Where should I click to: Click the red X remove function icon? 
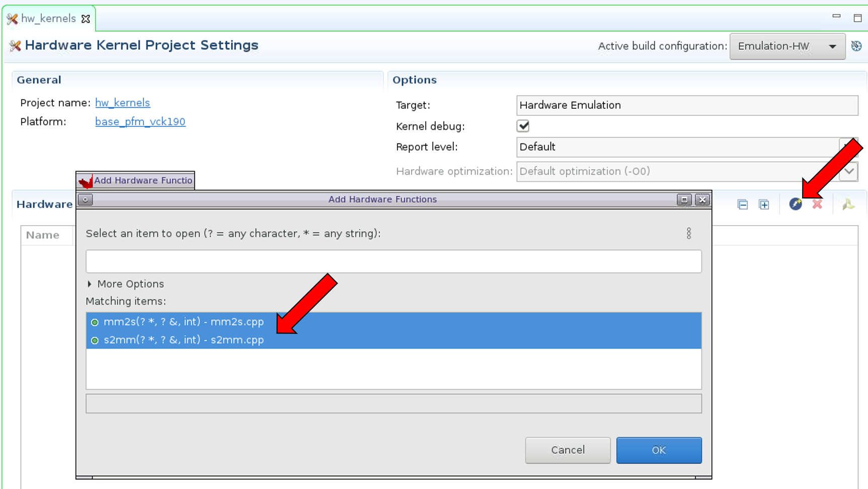tap(817, 204)
